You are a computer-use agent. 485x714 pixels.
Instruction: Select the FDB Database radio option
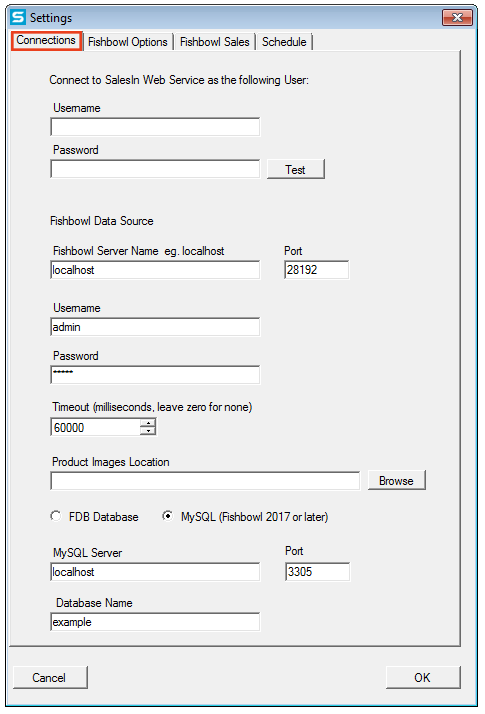56,516
